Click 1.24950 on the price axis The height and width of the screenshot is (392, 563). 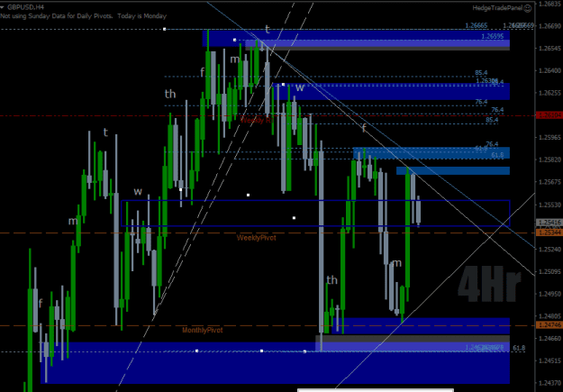pyautogui.click(x=549, y=294)
